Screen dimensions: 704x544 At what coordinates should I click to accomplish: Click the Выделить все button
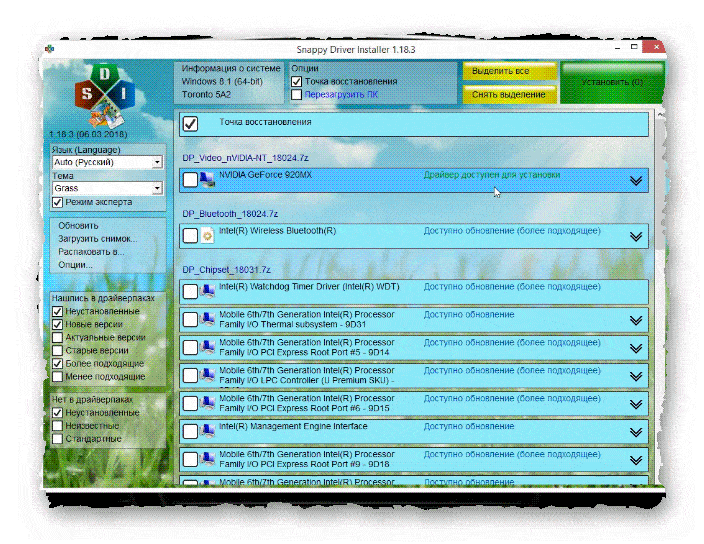(510, 71)
